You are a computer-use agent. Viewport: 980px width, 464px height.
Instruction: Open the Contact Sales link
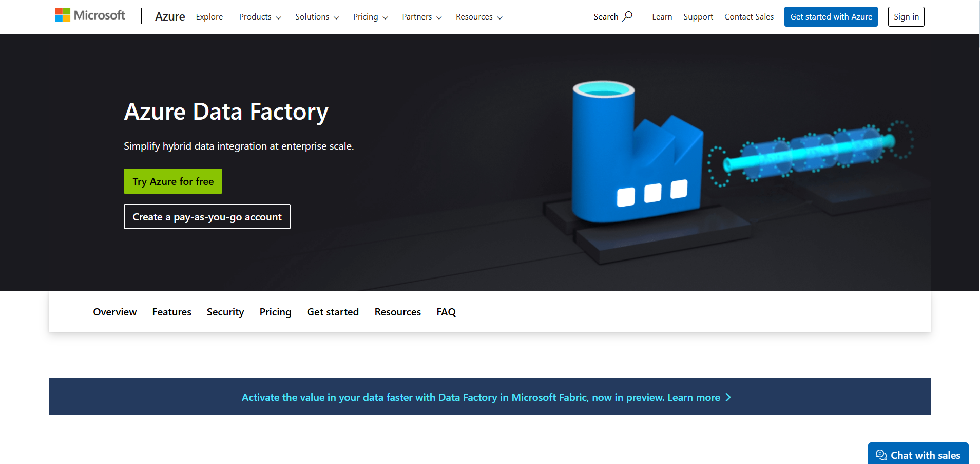pos(749,17)
